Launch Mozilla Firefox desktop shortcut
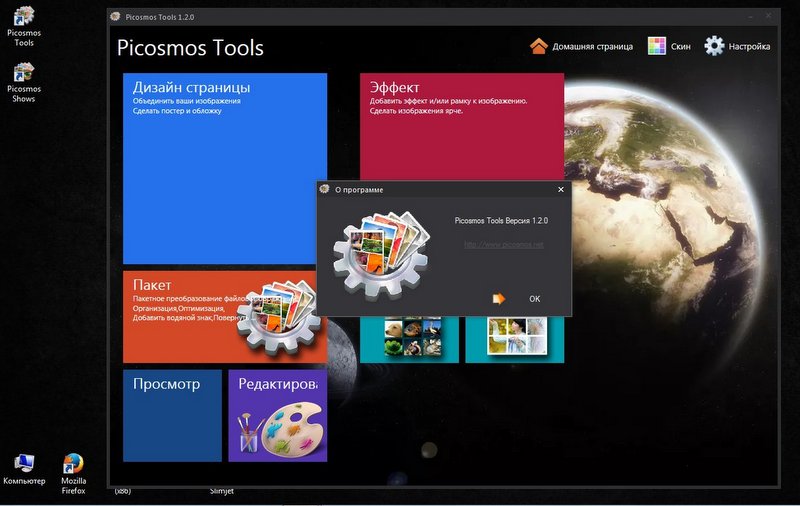 [x=73, y=474]
